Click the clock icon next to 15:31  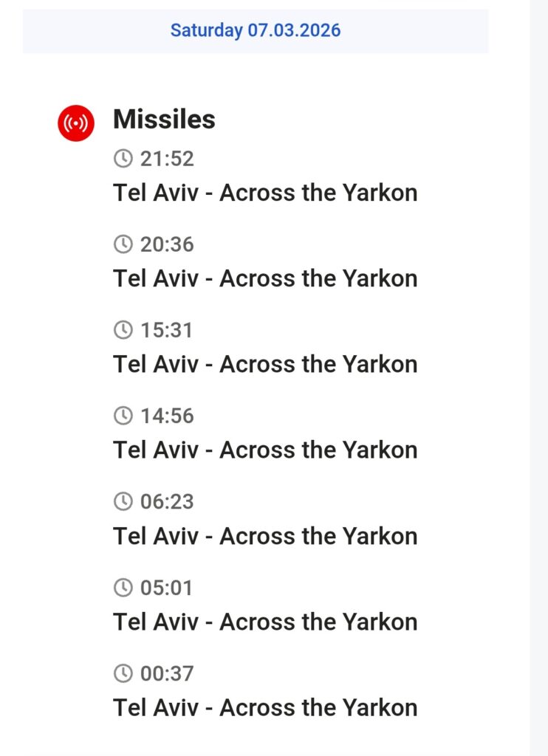click(x=123, y=330)
